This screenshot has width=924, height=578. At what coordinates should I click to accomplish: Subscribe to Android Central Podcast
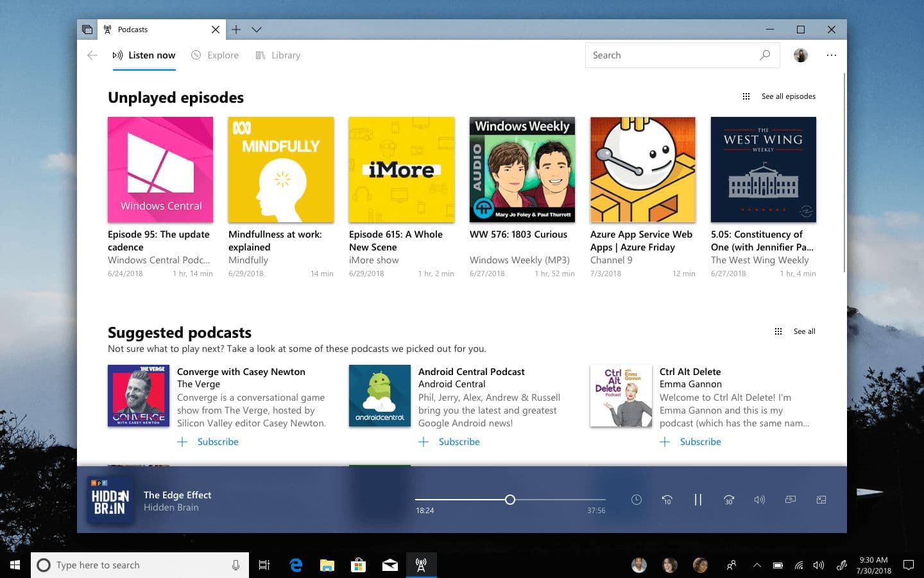(x=449, y=442)
